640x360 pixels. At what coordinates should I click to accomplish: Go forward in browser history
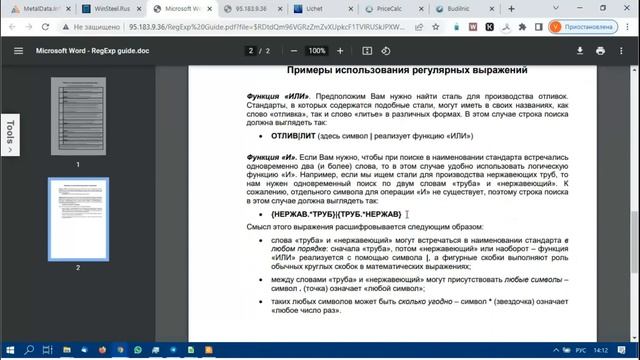click(x=29, y=27)
